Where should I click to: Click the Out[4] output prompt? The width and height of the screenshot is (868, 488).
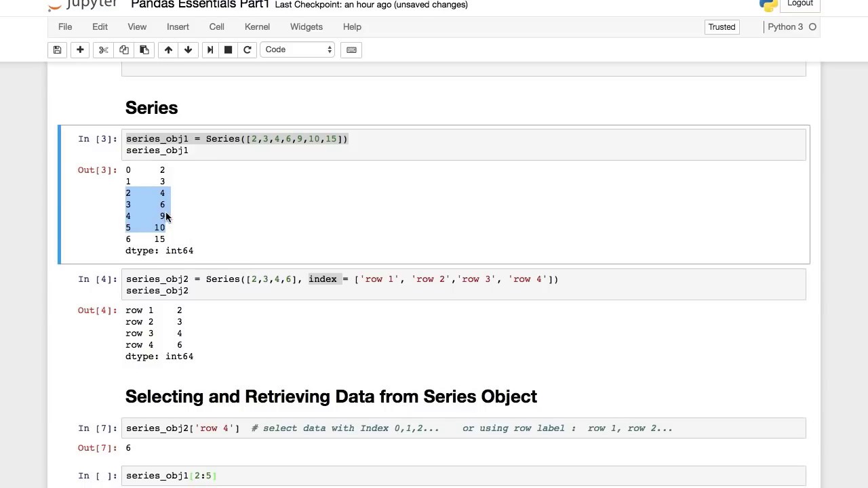click(x=97, y=310)
